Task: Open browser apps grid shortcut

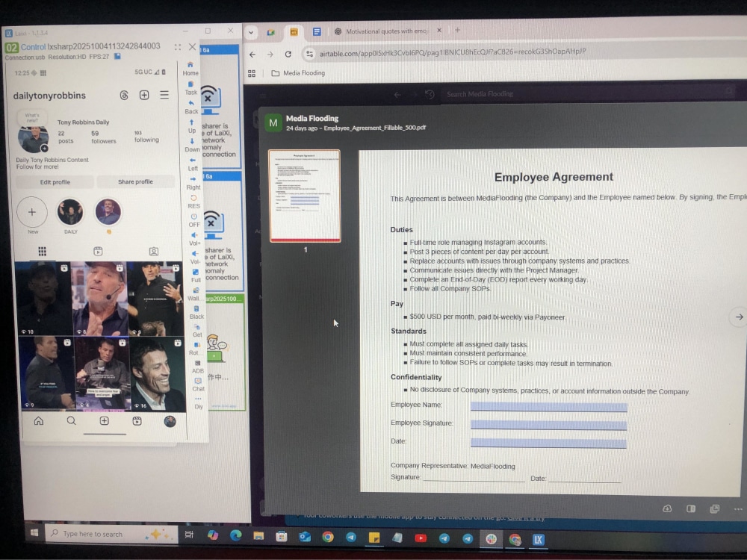Action: (252, 73)
